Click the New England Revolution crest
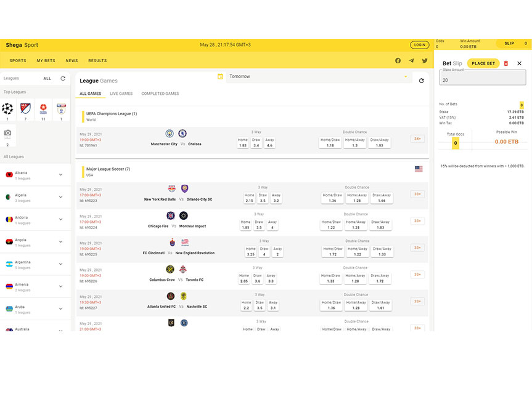The image size is (532, 399). tap(185, 243)
